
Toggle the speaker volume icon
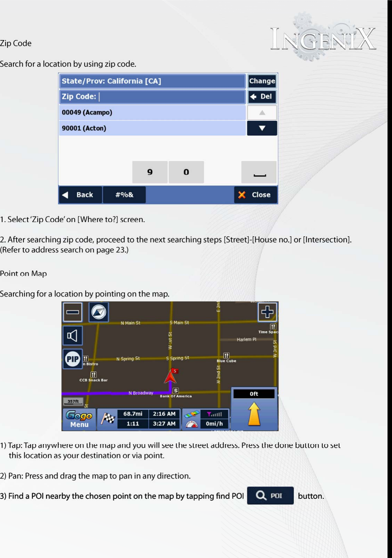coord(72,336)
